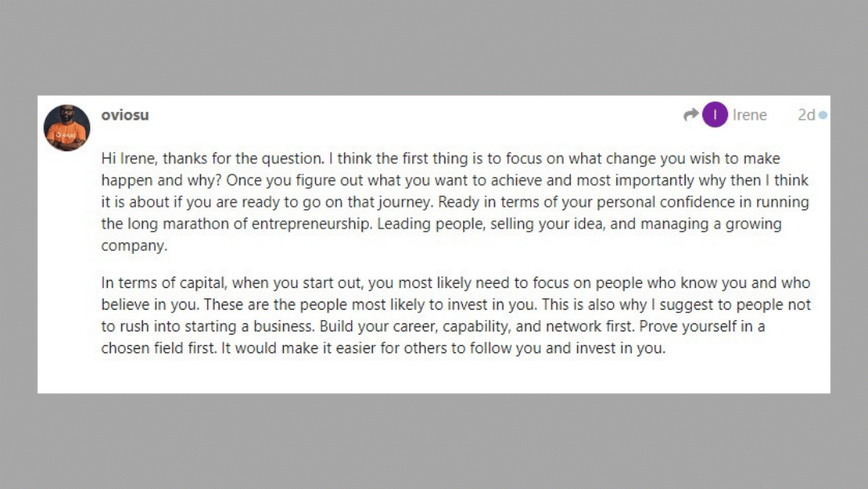Click the word 'entrepreneurship' in the post
Screen dimensions: 868x489
point(312,224)
